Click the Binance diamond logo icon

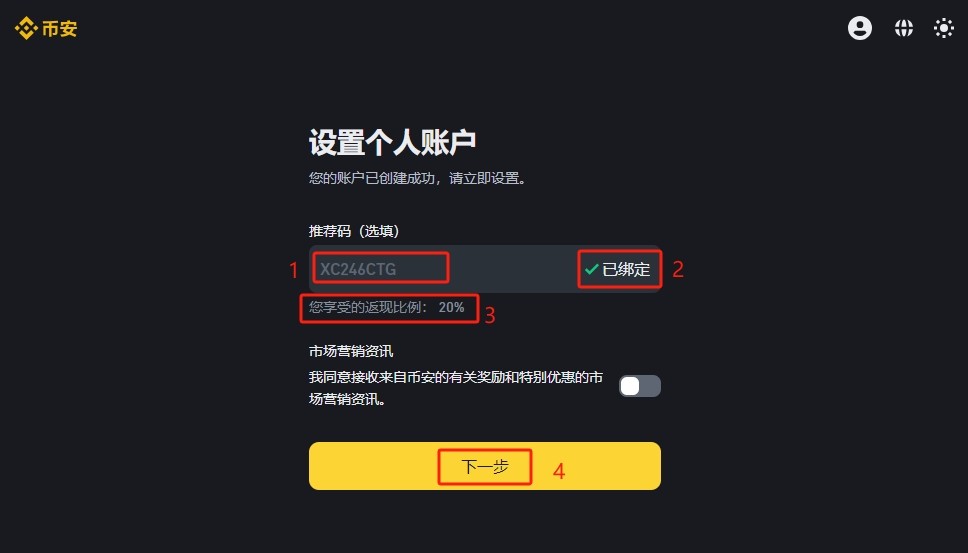point(26,28)
